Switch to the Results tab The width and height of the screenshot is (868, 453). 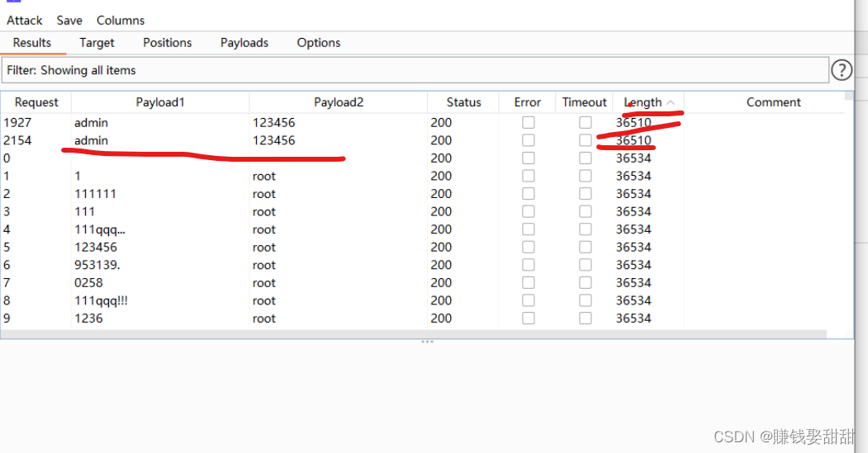click(32, 43)
